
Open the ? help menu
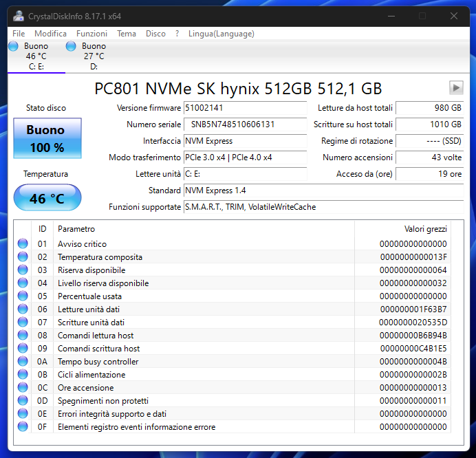[177, 34]
